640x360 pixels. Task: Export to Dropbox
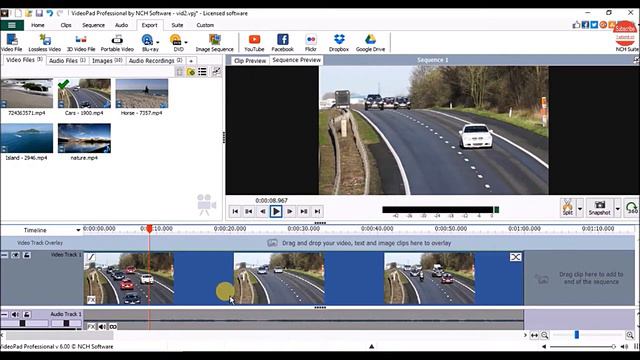[339, 42]
